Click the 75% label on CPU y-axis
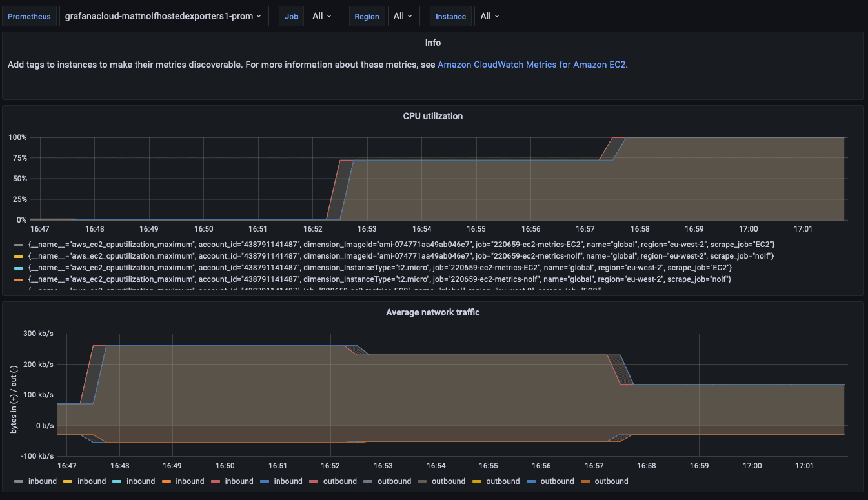Viewport: 868px width, 500px height. click(x=19, y=158)
